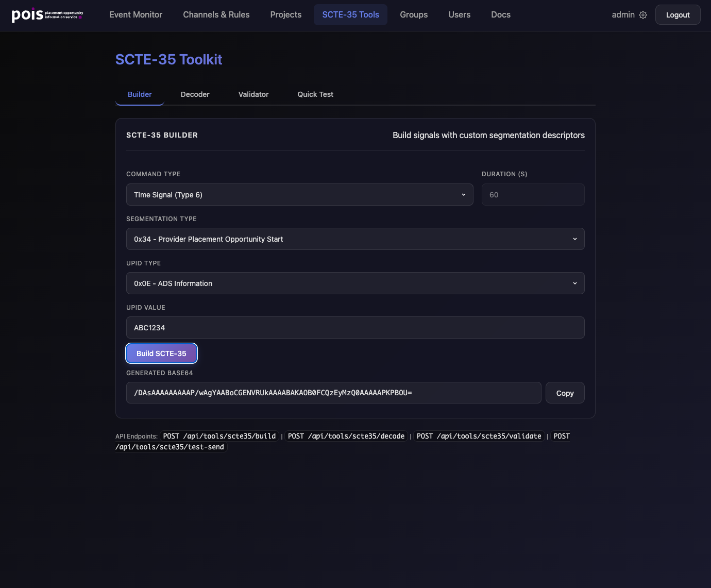The width and height of the screenshot is (711, 588).
Task: Click the admin username label
Action: (x=623, y=15)
